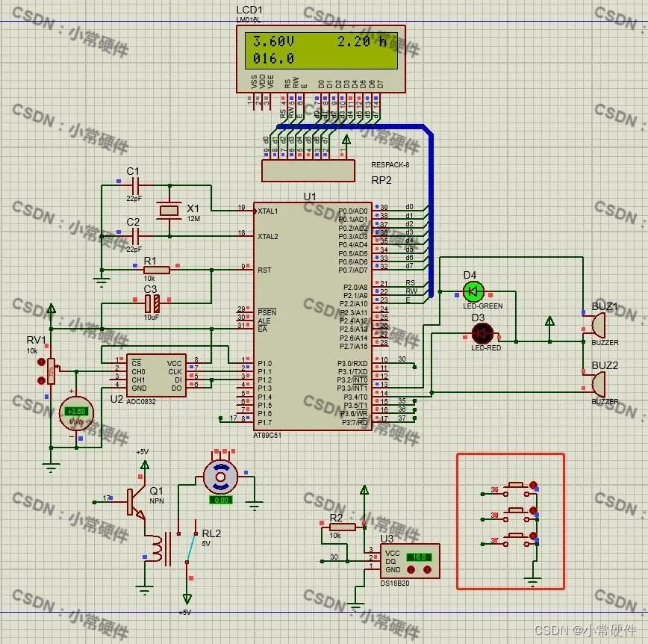Activate the top push button actuator

[534, 485]
